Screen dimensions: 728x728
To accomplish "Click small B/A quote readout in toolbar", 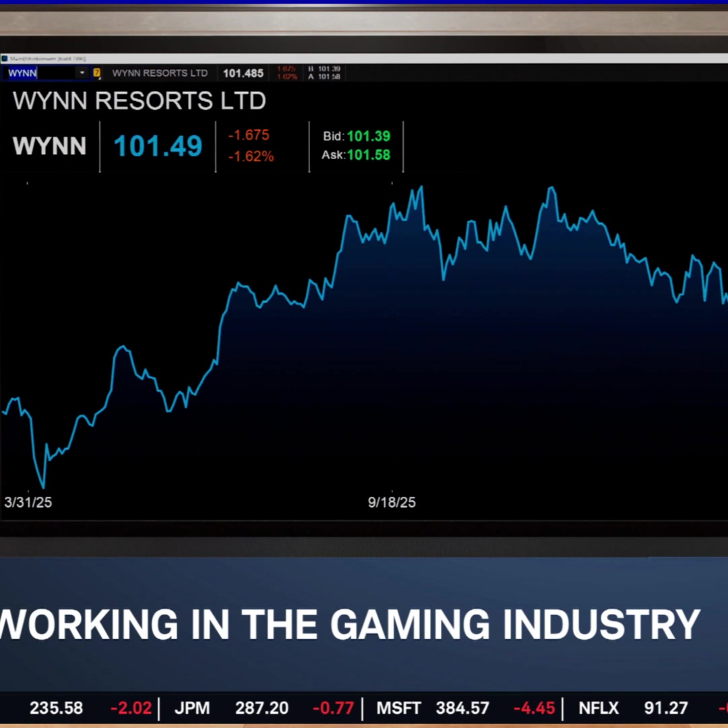I will (324, 73).
